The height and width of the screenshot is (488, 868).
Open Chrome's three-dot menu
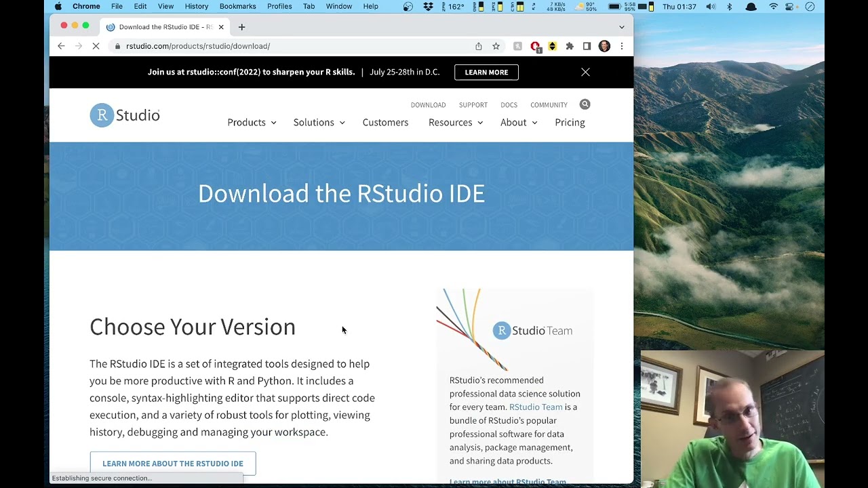coord(621,46)
